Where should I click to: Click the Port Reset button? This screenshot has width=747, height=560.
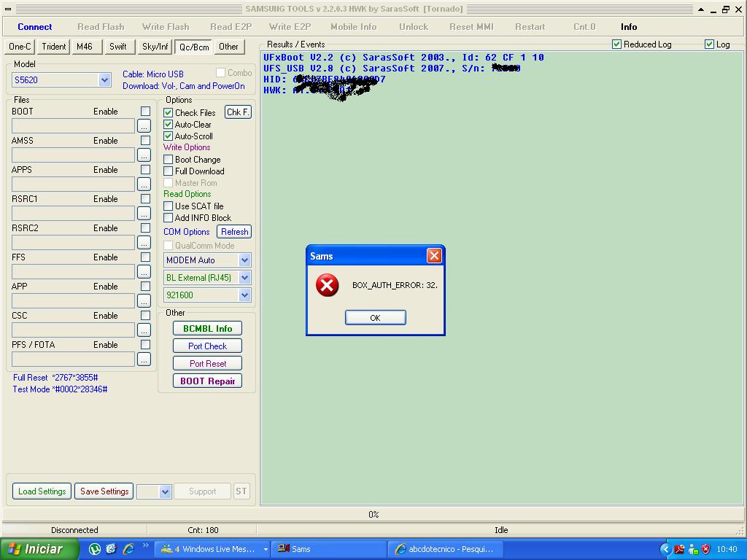tap(208, 364)
